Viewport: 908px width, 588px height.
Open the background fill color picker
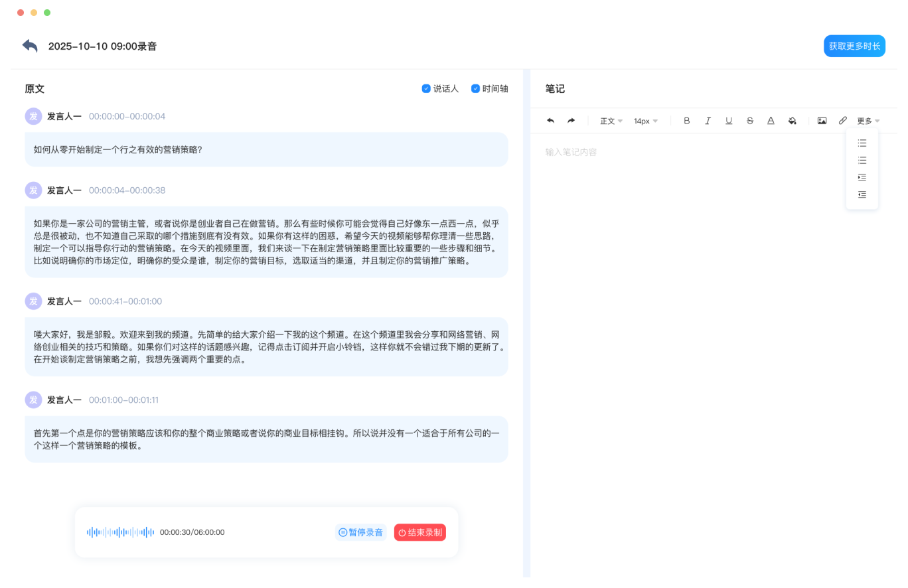[792, 121]
